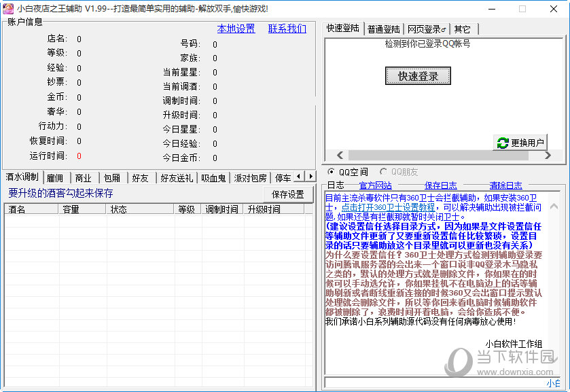Switch to the 普通登陆 tab
The height and width of the screenshot is (392, 570).
coord(384,29)
